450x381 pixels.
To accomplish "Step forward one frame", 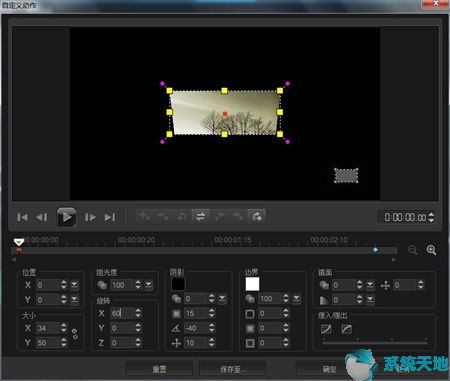I will coord(90,217).
